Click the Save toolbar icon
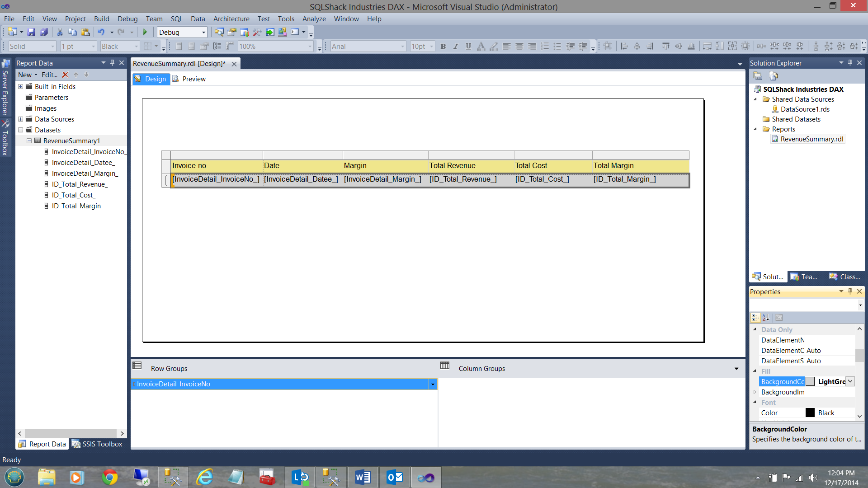 click(31, 32)
